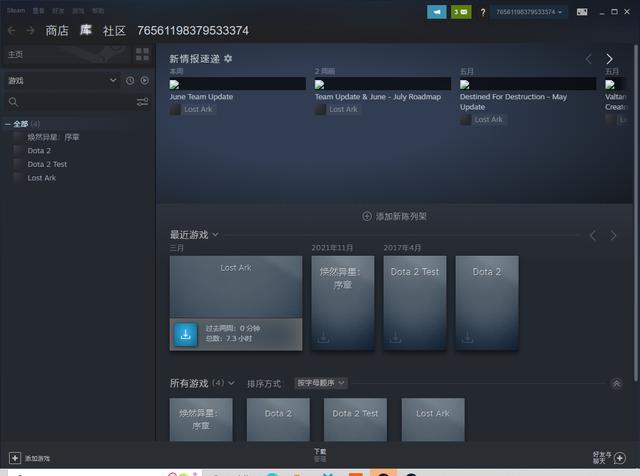Open the green friend notifications envelope icon

(460, 12)
